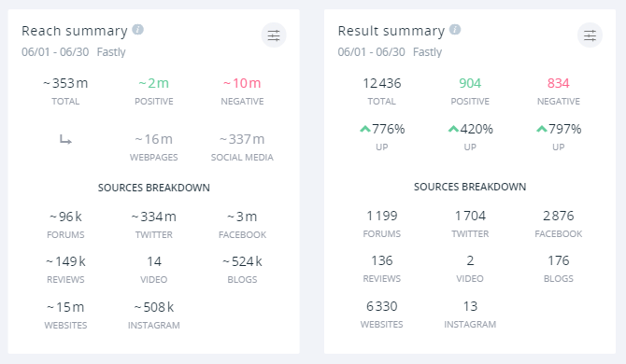The width and height of the screenshot is (626, 364).
Task: Open Reach summary filter settings icon
Action: [274, 35]
